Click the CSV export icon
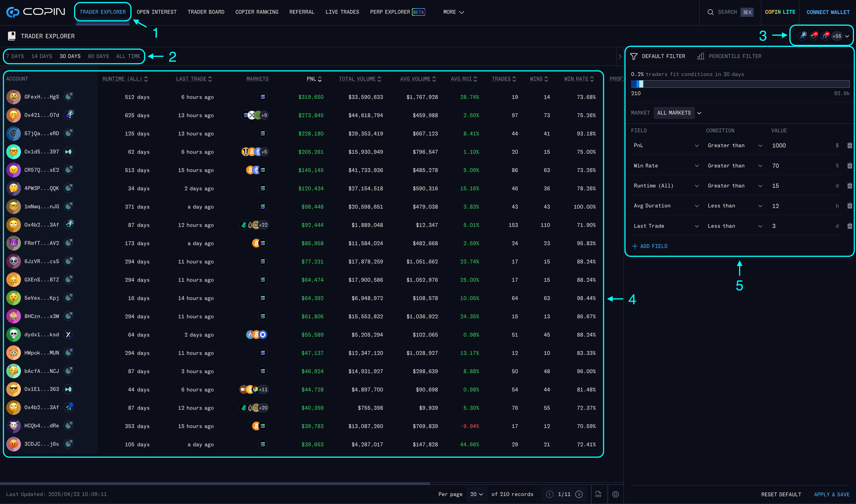This screenshot has height=504, width=856. tap(598, 494)
